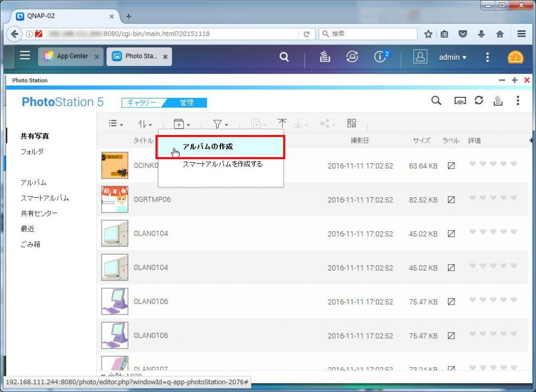Switch view to 管理 mode
This screenshot has width=536, height=392.
[187, 103]
